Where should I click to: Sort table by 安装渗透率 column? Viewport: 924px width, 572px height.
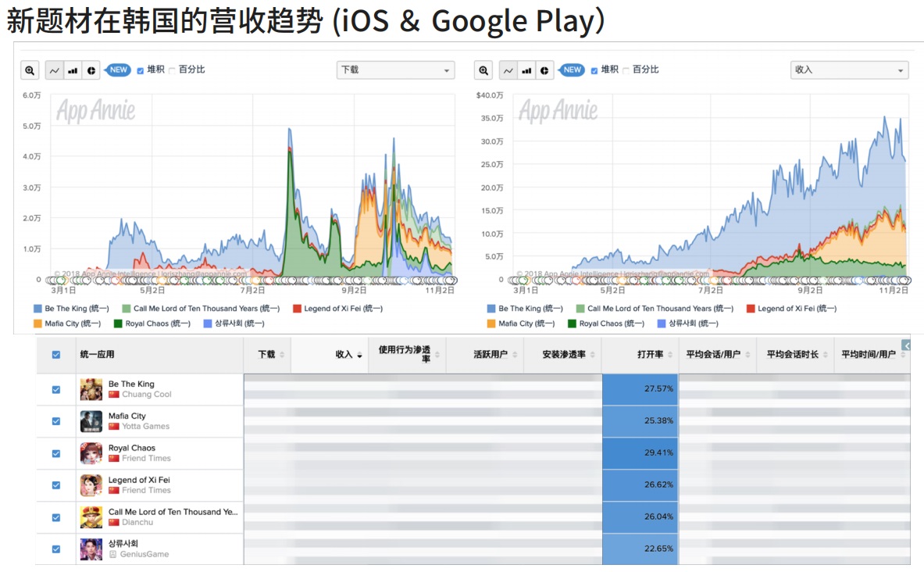(x=563, y=355)
